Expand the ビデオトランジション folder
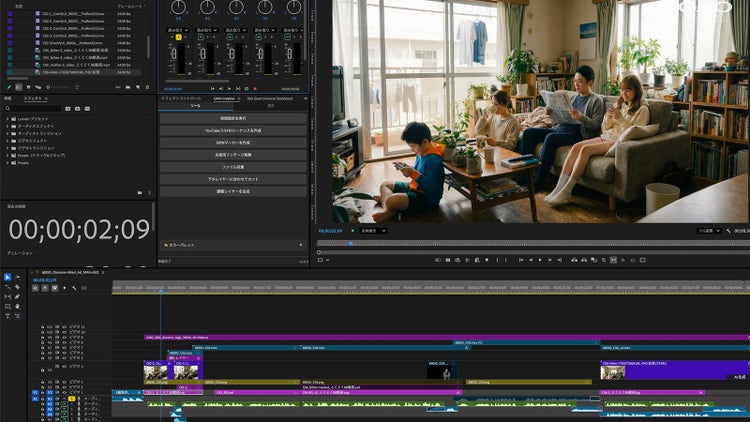The width and height of the screenshot is (750, 422). tap(7, 148)
